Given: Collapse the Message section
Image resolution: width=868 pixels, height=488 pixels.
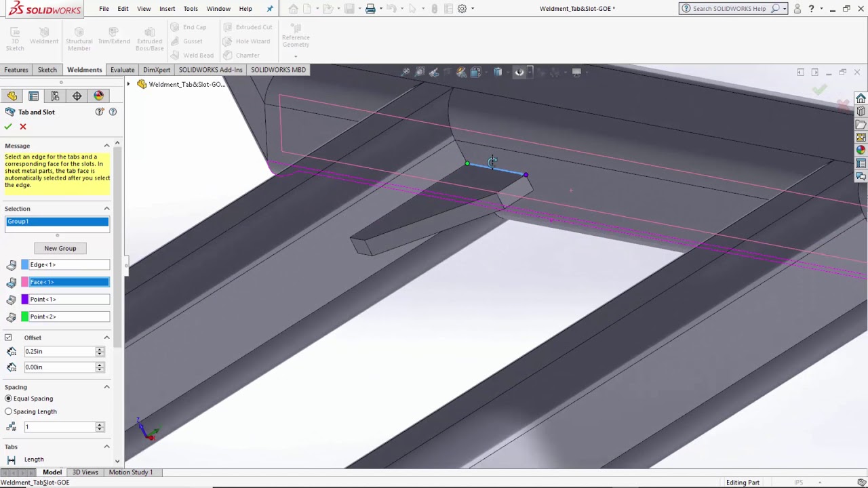Looking at the screenshot, I should [106, 146].
